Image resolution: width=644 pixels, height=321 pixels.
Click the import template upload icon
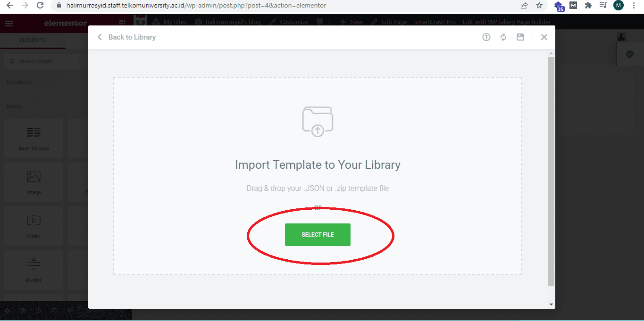click(x=486, y=37)
